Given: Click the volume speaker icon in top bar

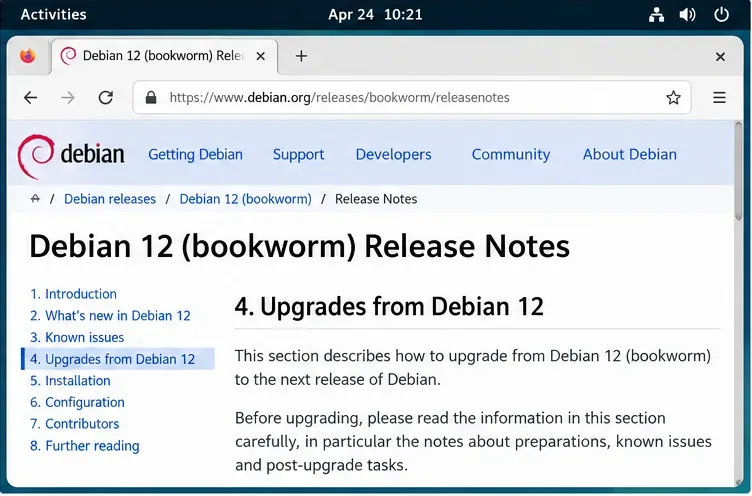Looking at the screenshot, I should (x=687, y=15).
